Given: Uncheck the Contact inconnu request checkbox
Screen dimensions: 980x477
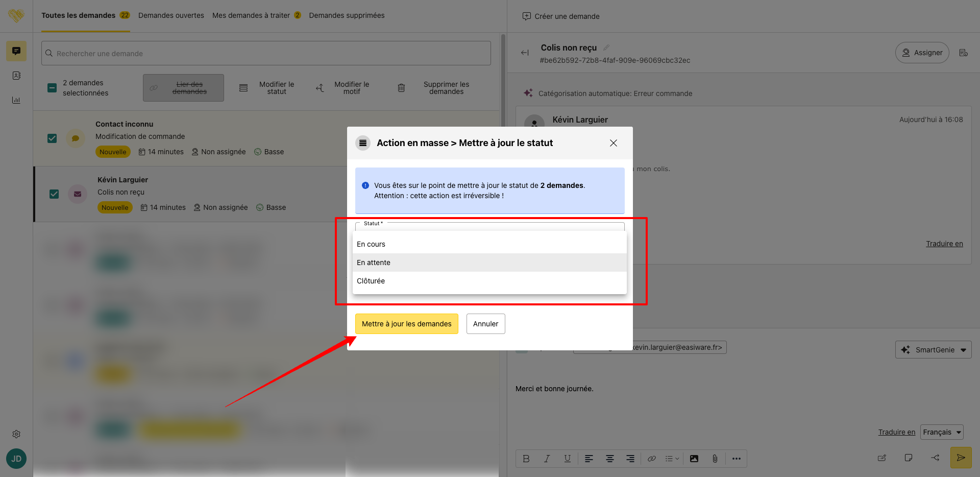Looking at the screenshot, I should pos(52,138).
